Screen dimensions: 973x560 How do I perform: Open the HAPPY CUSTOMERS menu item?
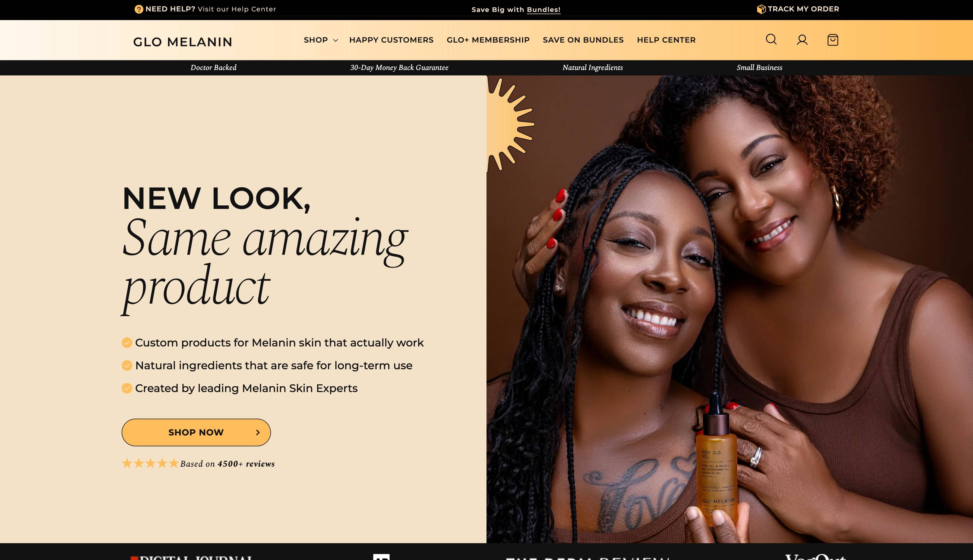391,40
